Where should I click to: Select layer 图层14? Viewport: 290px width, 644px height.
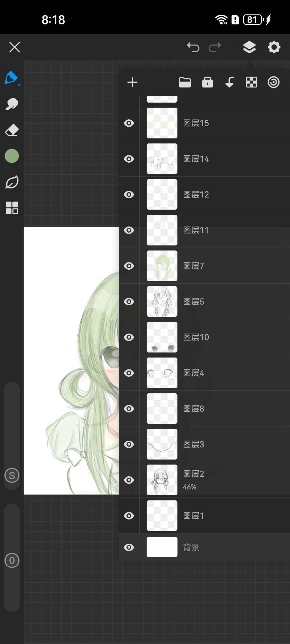click(x=215, y=159)
